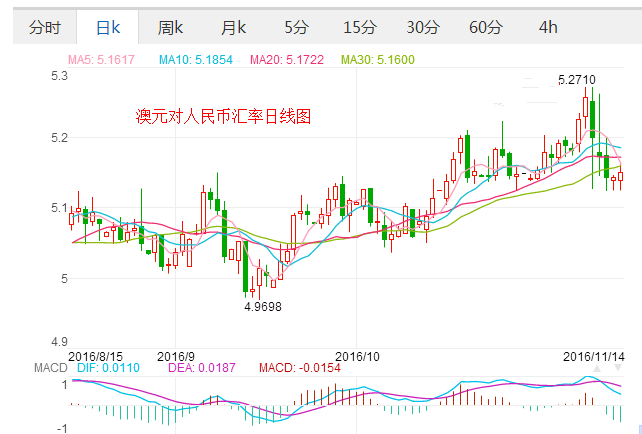The image size is (642, 434).
Task: Switch to the 分时 chart tab
Action: click(45, 28)
